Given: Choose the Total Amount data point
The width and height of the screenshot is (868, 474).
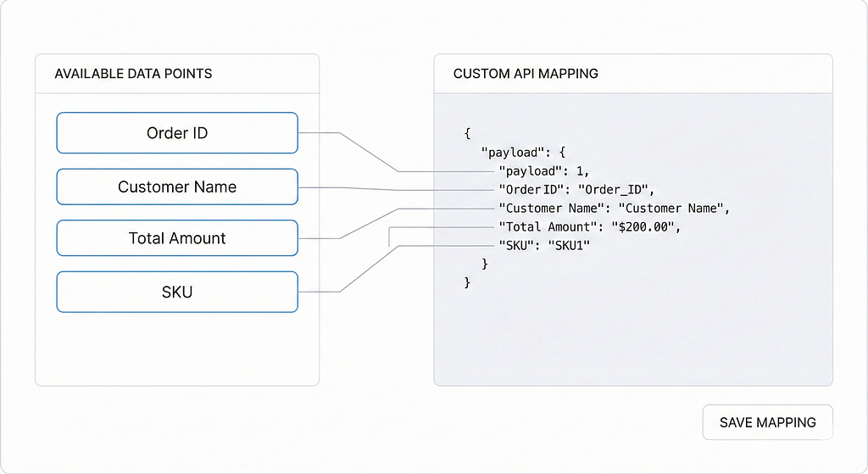Looking at the screenshot, I should [x=177, y=238].
